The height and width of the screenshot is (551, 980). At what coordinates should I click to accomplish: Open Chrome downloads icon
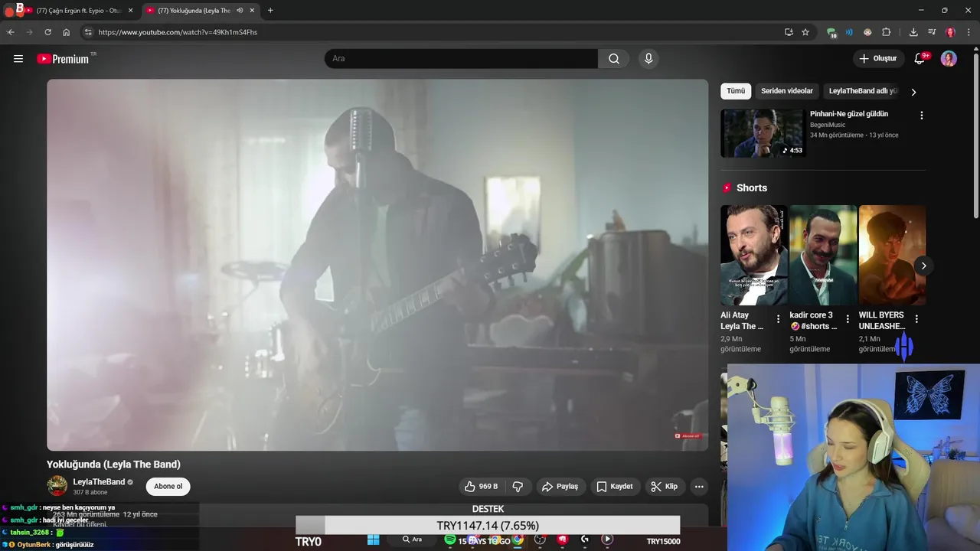913,32
